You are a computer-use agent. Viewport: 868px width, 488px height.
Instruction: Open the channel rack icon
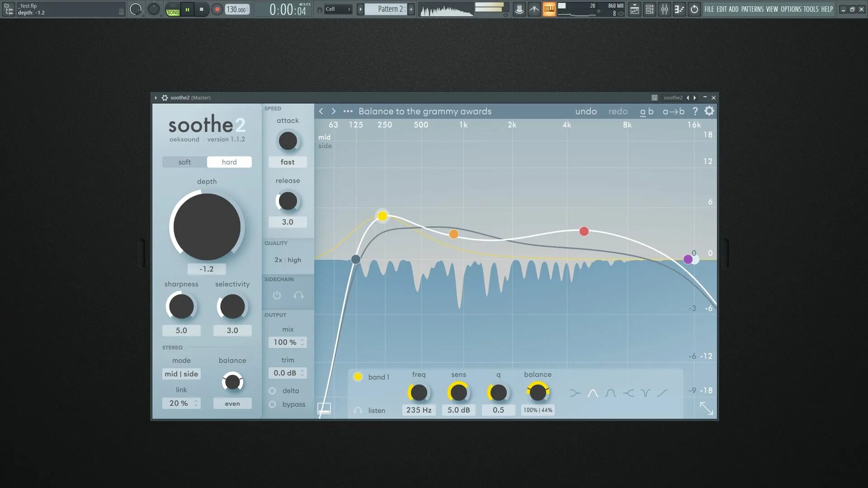[x=650, y=9]
